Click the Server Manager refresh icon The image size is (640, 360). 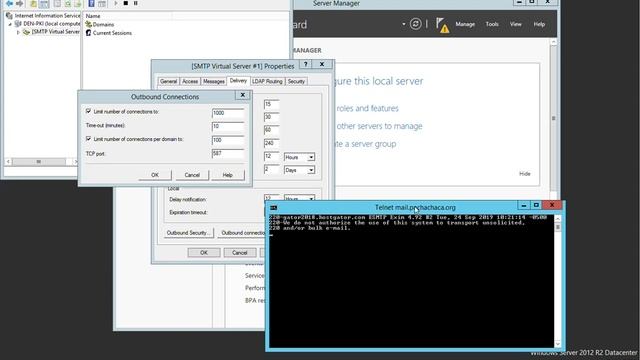tap(416, 24)
